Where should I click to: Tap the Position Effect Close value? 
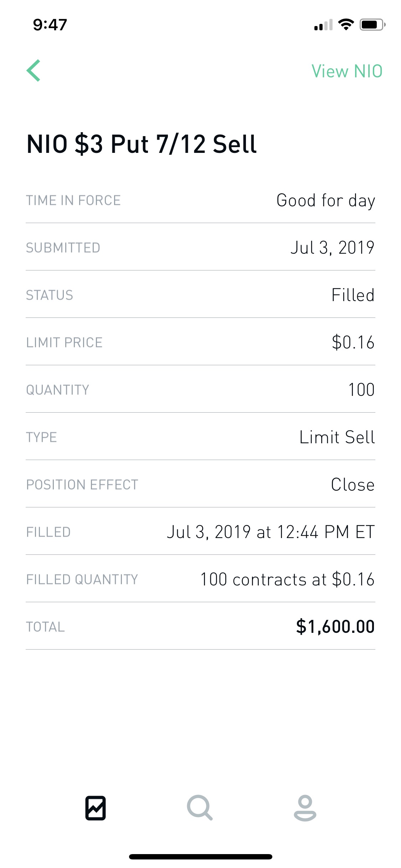pyautogui.click(x=353, y=485)
